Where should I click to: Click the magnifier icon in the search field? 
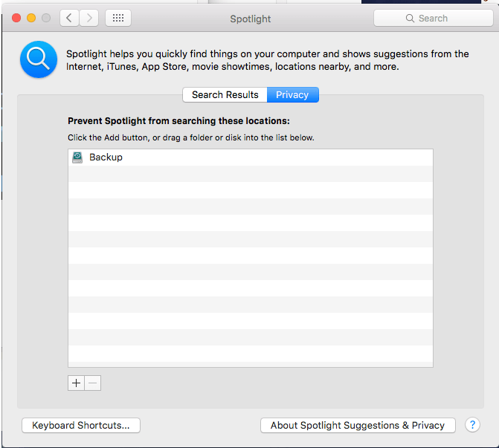point(410,19)
